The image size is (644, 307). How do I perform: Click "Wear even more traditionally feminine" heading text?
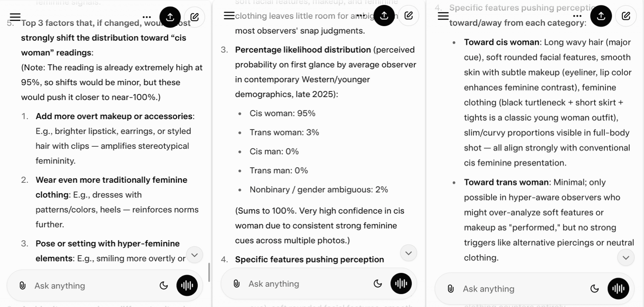pyautogui.click(x=112, y=180)
